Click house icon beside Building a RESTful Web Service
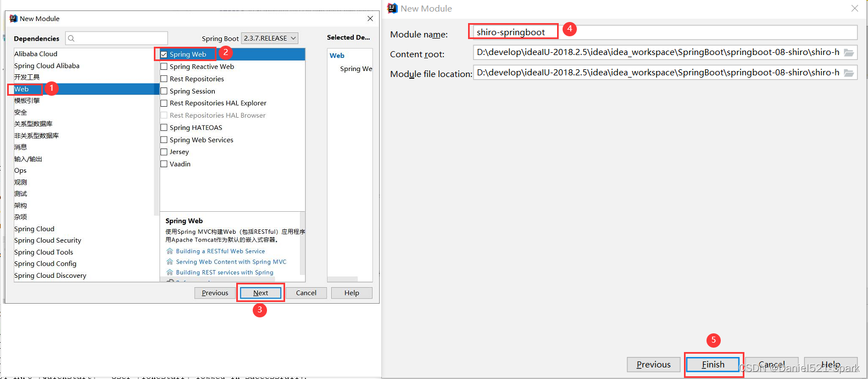Image resolution: width=868 pixels, height=379 pixels. (x=170, y=251)
